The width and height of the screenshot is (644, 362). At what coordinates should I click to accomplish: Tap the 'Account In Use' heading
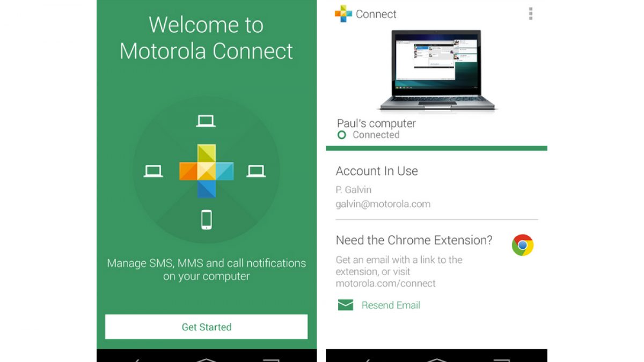(x=377, y=171)
